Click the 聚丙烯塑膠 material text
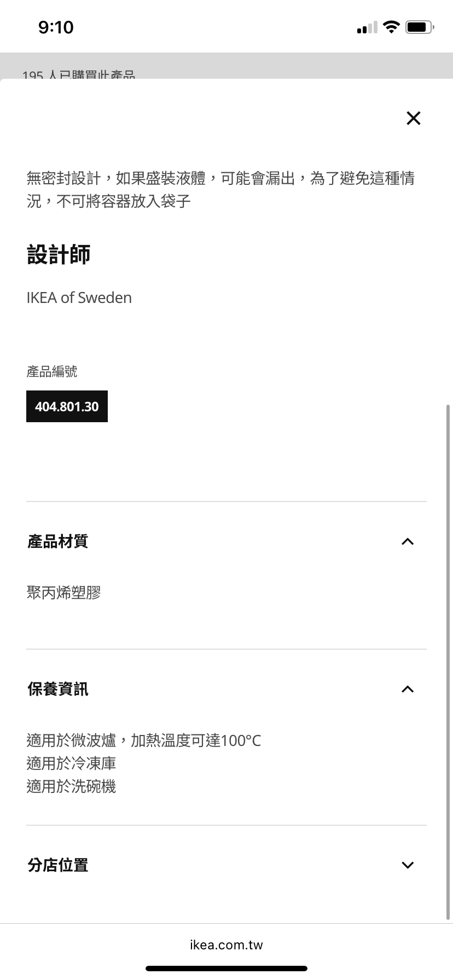The height and width of the screenshot is (980, 453). pyautogui.click(x=63, y=592)
